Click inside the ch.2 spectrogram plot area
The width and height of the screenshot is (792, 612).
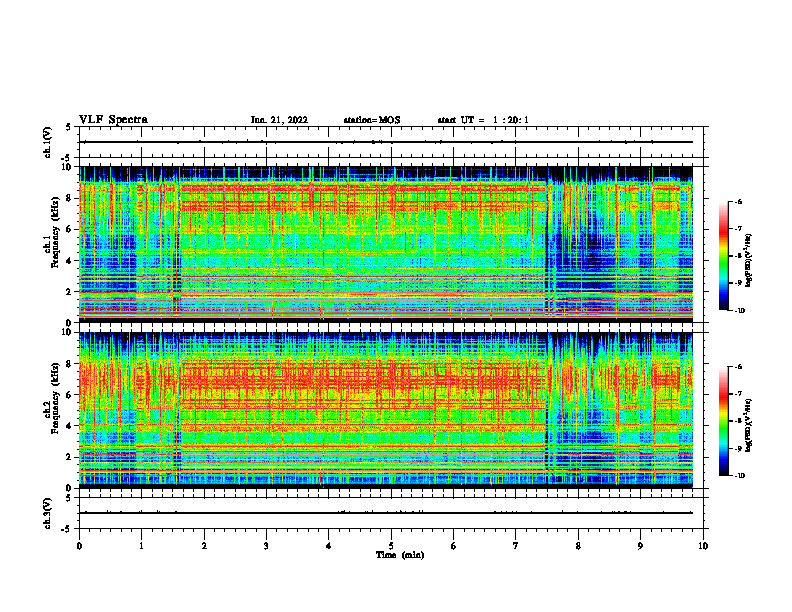[391, 410]
